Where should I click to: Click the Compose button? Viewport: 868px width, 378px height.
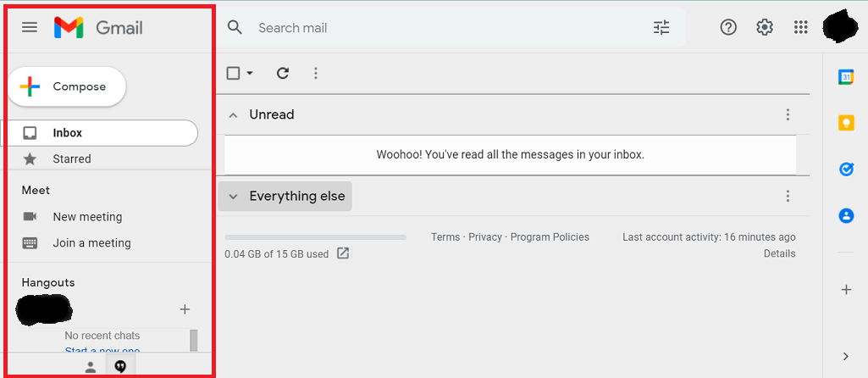pyautogui.click(x=67, y=86)
